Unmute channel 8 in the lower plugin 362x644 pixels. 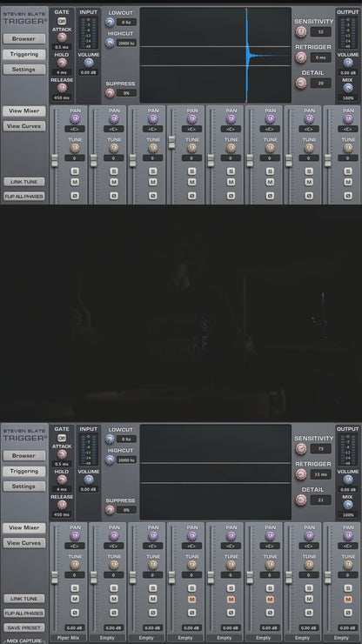pyautogui.click(x=348, y=600)
